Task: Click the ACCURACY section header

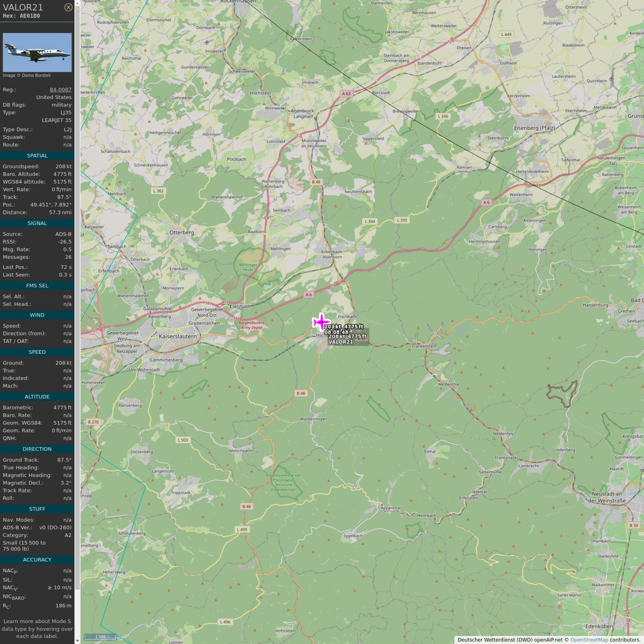Action: [37, 559]
